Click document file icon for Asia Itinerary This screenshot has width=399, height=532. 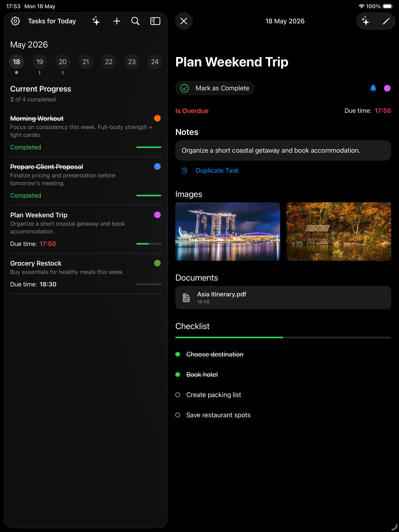point(186,298)
